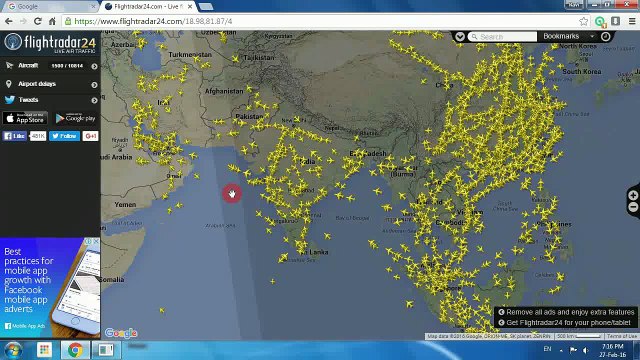Open the Chrome taskbar icon
This screenshot has width=640, height=360.
[75, 350]
